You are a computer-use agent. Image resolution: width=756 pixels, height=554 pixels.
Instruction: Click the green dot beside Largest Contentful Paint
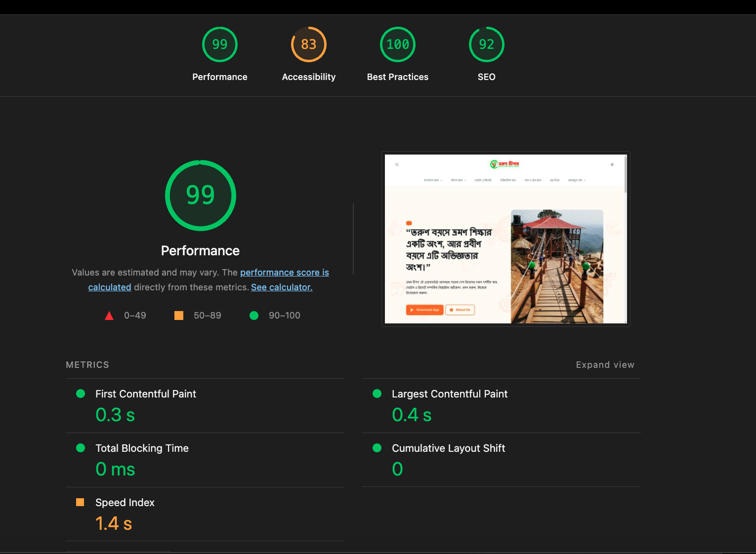(377, 394)
